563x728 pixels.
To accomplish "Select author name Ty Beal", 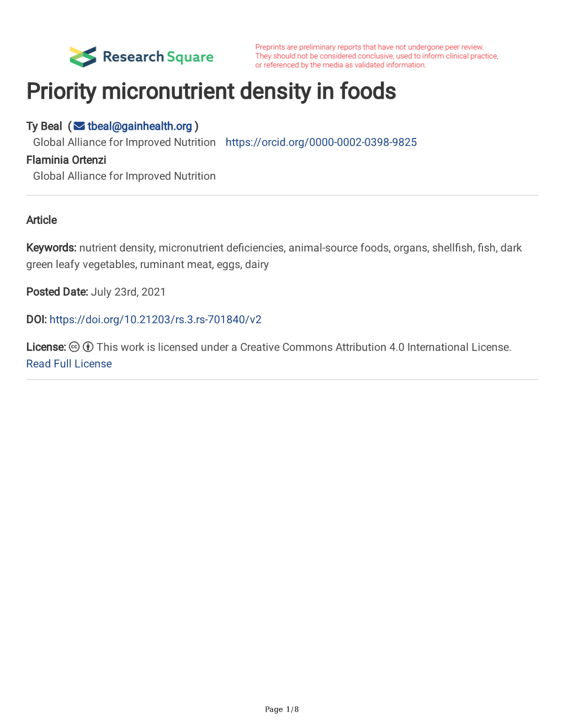I will coord(44,126).
